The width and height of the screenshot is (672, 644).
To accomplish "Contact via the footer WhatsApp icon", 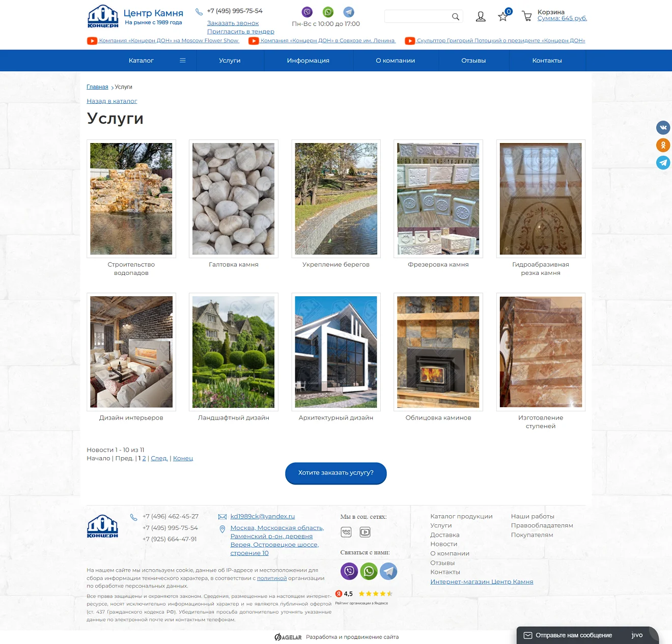I will coord(369,571).
